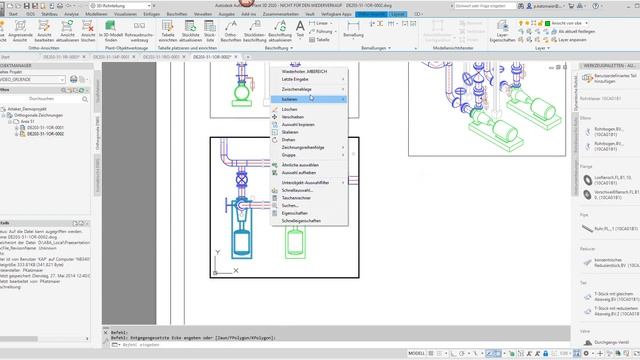The width and height of the screenshot is (640, 360).
Task: Select Losflansch tool in tool palette
Action: (x=609, y=180)
